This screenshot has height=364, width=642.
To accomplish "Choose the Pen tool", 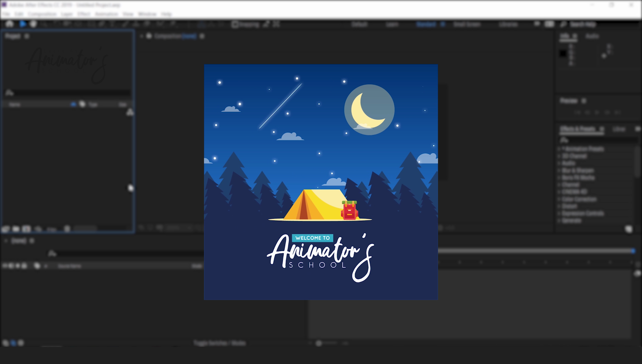I will point(101,24).
